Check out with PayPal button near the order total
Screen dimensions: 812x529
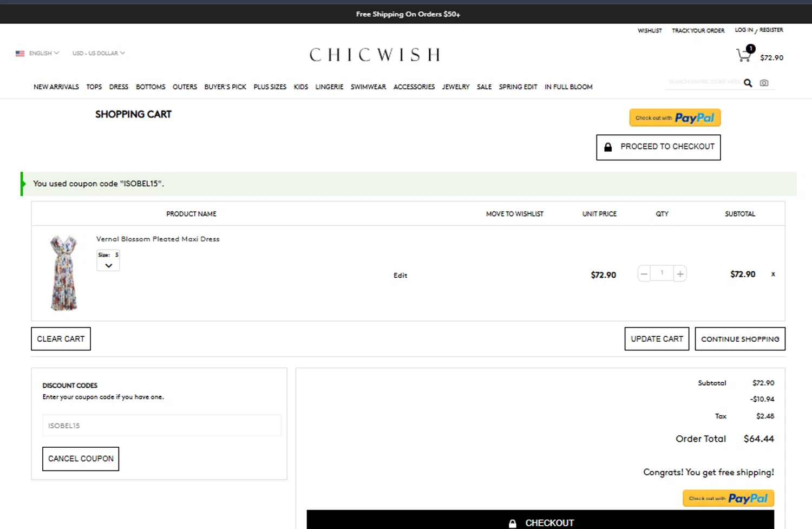[x=728, y=498]
